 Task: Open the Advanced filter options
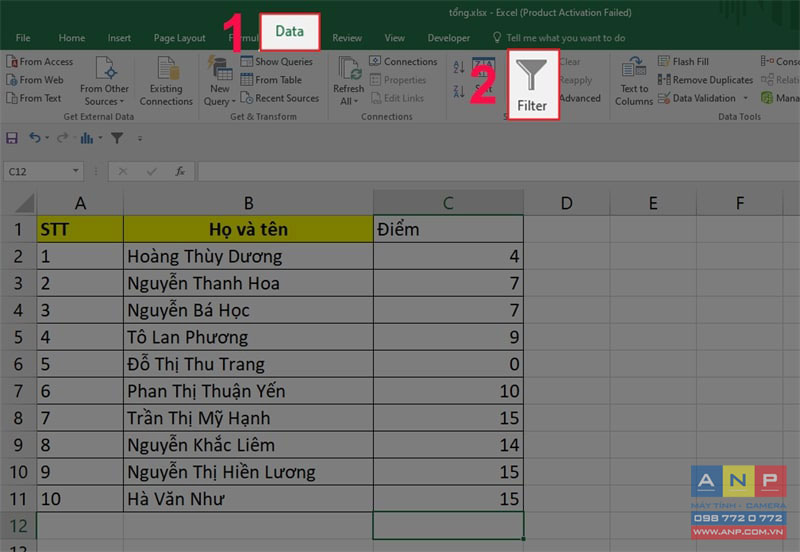click(580, 98)
